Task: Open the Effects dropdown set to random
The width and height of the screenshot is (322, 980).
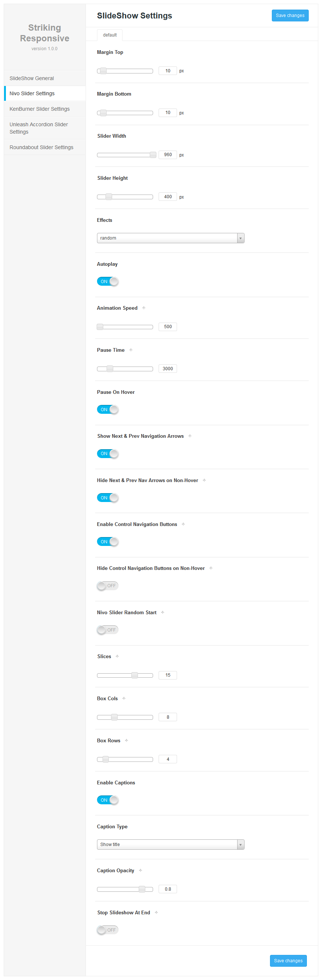Action: pyautogui.click(x=170, y=238)
